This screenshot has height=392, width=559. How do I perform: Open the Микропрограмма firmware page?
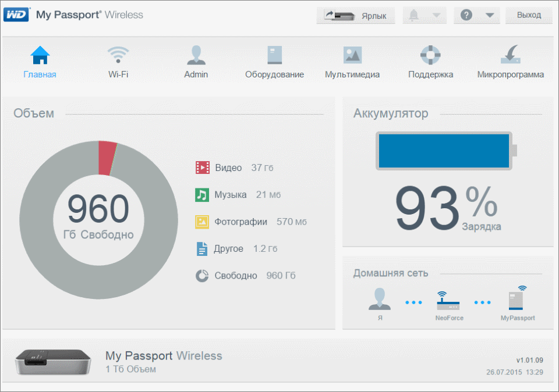[x=510, y=55]
